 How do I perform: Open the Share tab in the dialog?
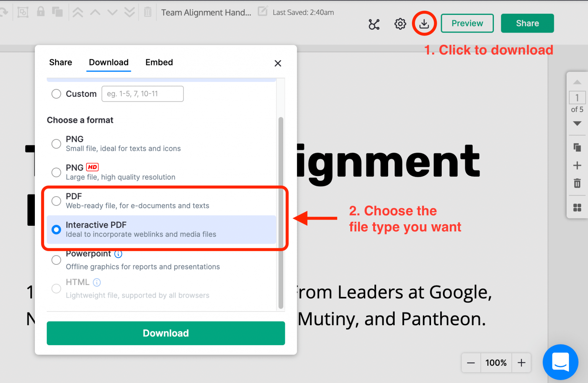click(60, 62)
